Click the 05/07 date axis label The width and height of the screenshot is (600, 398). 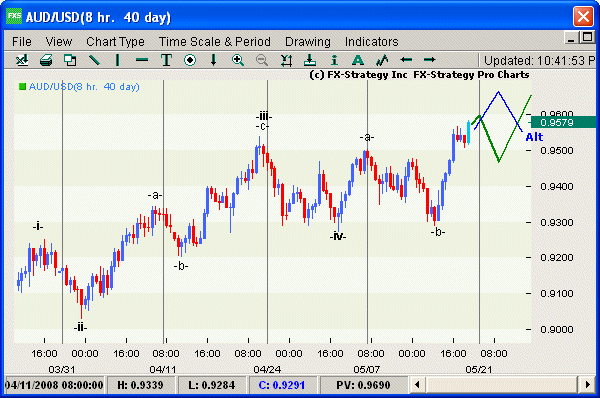coord(367,369)
